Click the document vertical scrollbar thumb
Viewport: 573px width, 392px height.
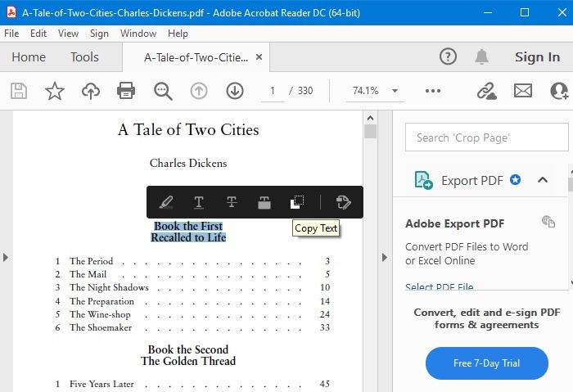pos(370,132)
